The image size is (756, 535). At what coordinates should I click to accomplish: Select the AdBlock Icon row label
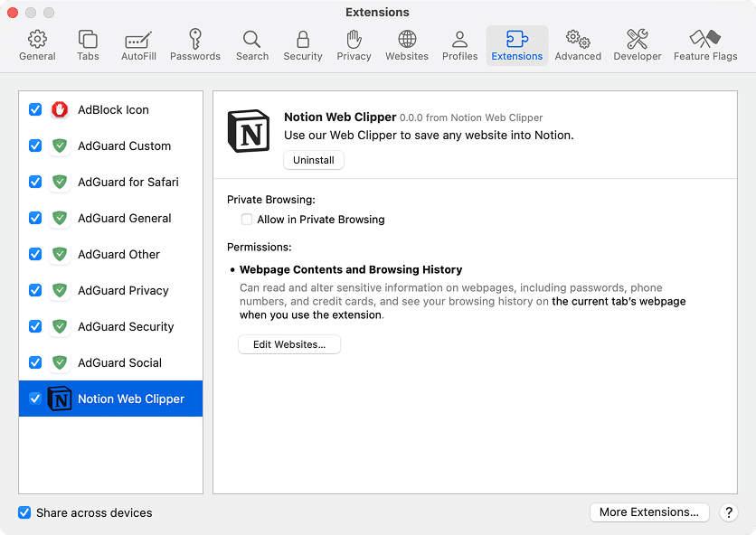(x=113, y=110)
